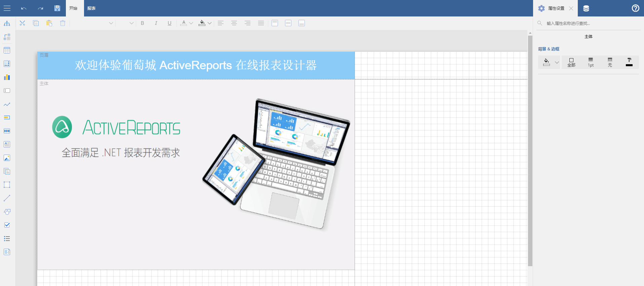Close the 属性设置 panel
This screenshot has width=644, height=286.
click(571, 8)
